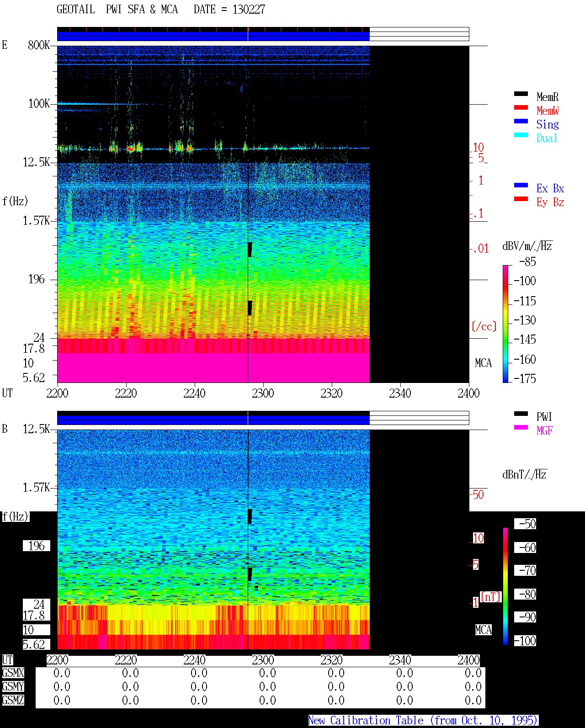Click the dBnT magnetic field color bar
The width and height of the screenshot is (585, 728).
coord(505,586)
